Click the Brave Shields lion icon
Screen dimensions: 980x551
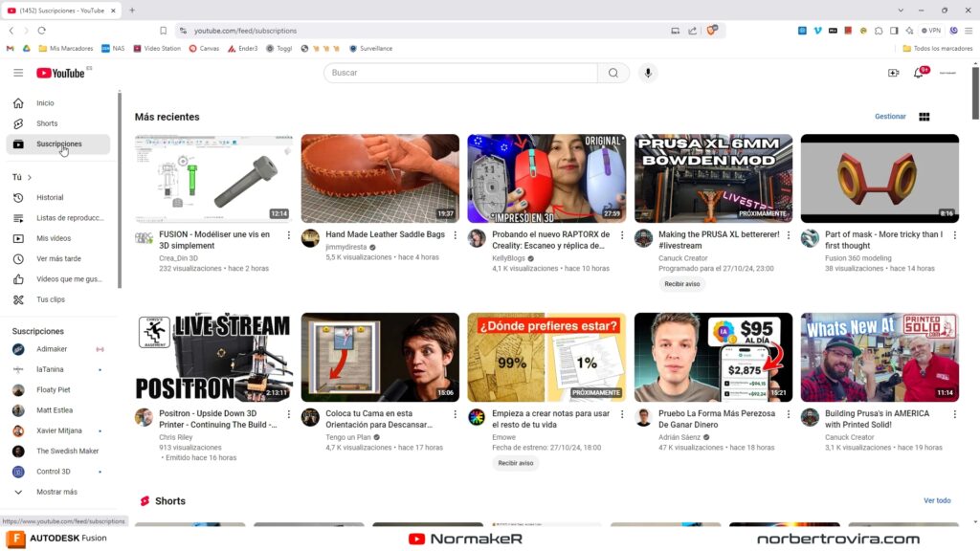[712, 31]
